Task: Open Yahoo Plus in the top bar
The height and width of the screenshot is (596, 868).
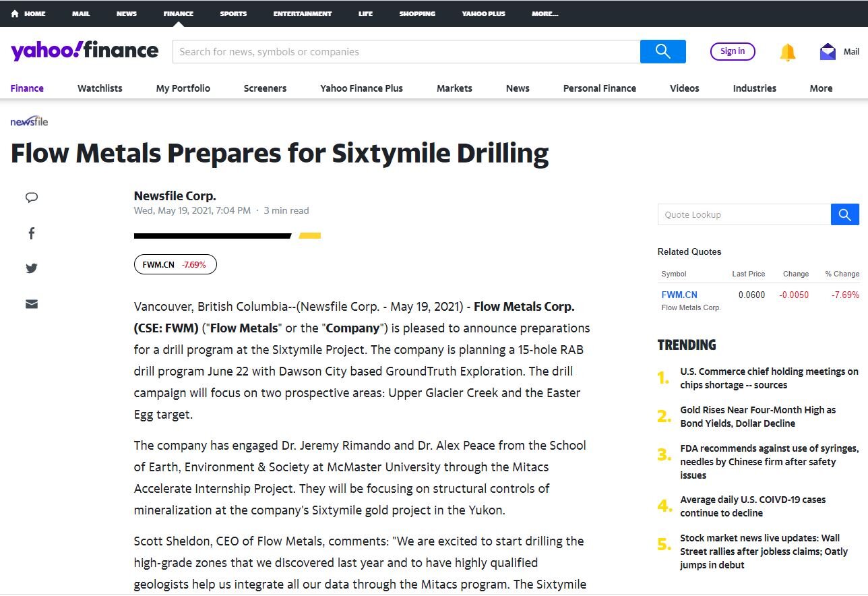Action: click(484, 13)
